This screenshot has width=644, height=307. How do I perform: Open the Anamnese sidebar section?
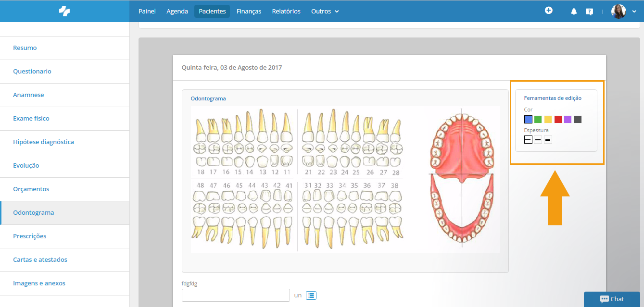64,95
